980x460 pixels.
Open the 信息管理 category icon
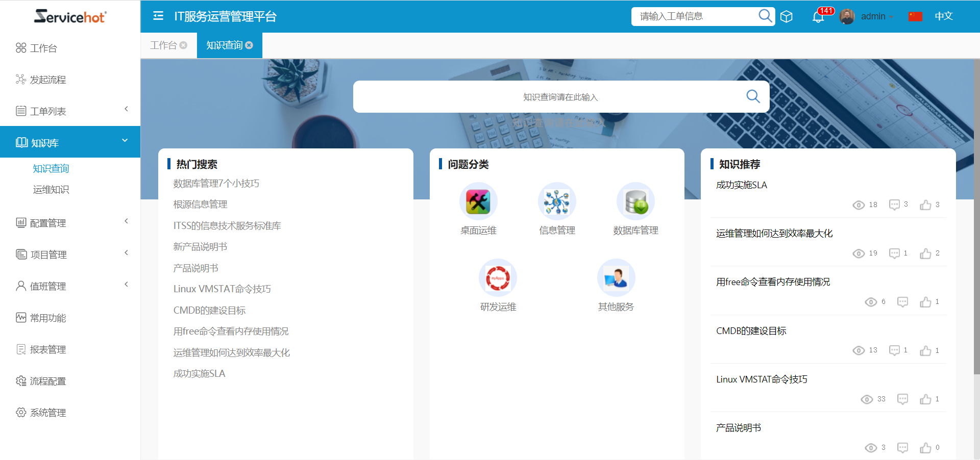pos(557,201)
